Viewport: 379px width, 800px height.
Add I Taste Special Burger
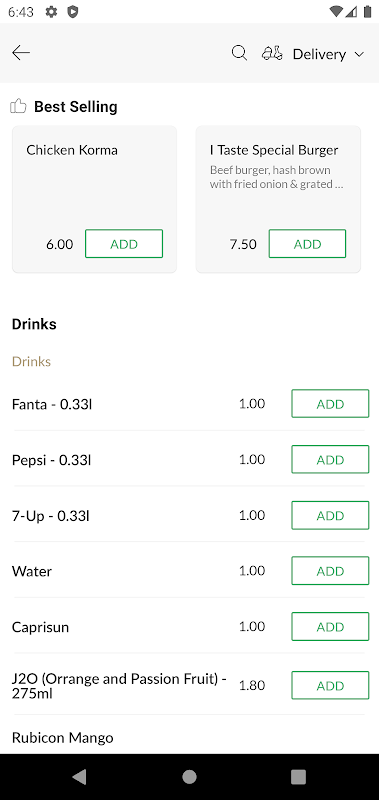(x=307, y=244)
